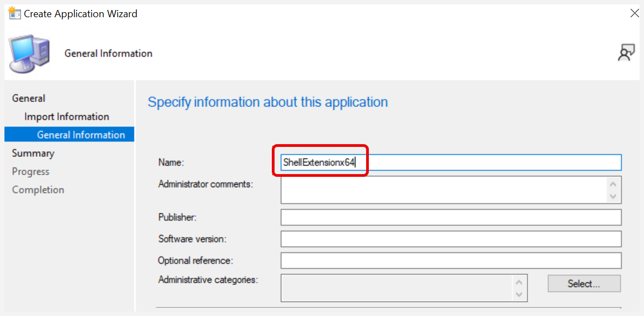
Task: Close the Create Application Wizard window
Action: 635,13
